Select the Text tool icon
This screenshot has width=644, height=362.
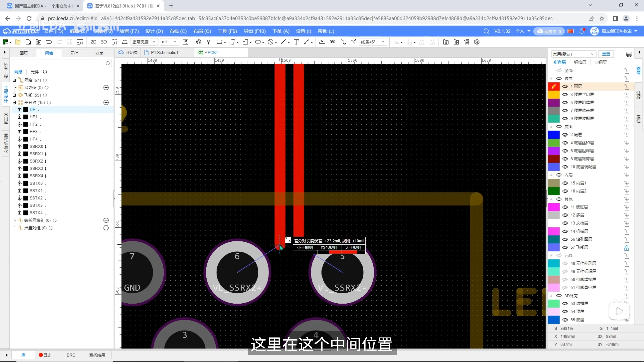point(296,42)
